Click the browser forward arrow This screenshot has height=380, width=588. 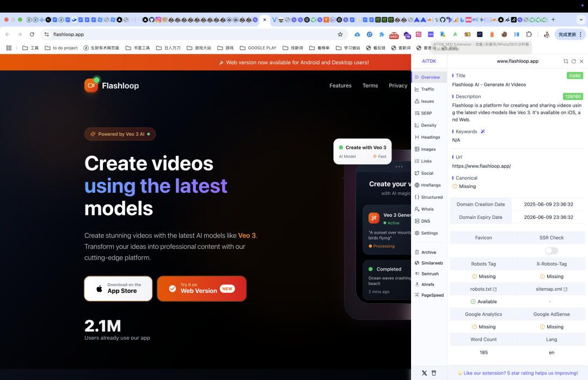pos(20,34)
